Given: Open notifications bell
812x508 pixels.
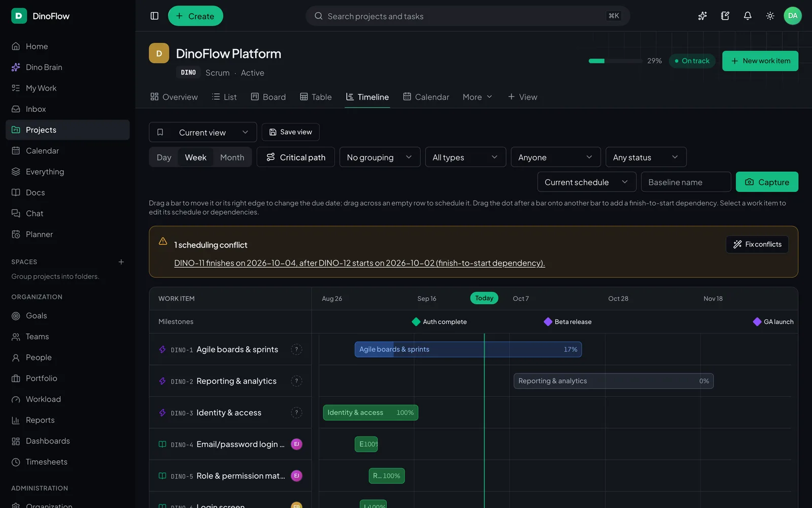Looking at the screenshot, I should (748, 16).
